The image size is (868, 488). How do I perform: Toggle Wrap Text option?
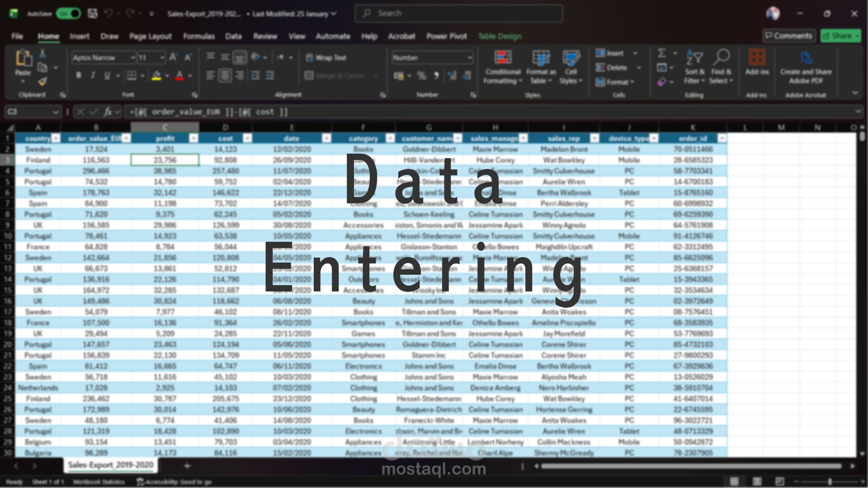click(x=326, y=58)
